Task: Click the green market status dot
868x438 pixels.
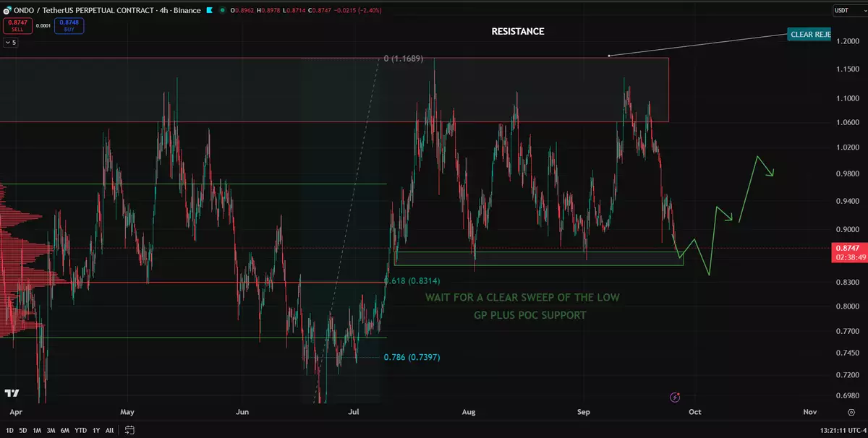Action: coord(223,11)
